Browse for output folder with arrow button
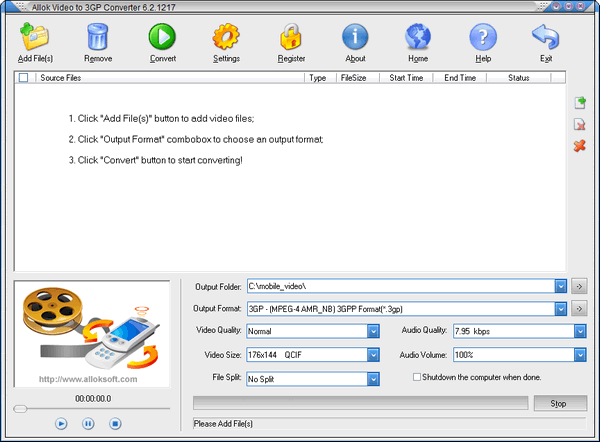The width and height of the screenshot is (600, 442). click(x=579, y=286)
